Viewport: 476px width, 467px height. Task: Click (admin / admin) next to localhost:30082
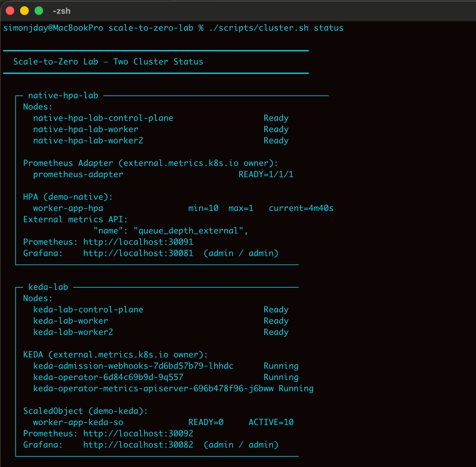(x=241, y=445)
